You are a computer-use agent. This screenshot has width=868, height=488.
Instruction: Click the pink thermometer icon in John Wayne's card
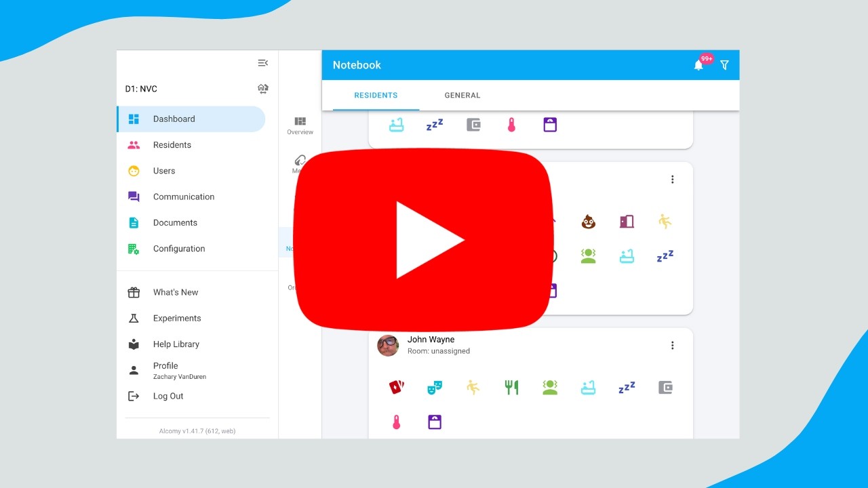click(x=396, y=422)
